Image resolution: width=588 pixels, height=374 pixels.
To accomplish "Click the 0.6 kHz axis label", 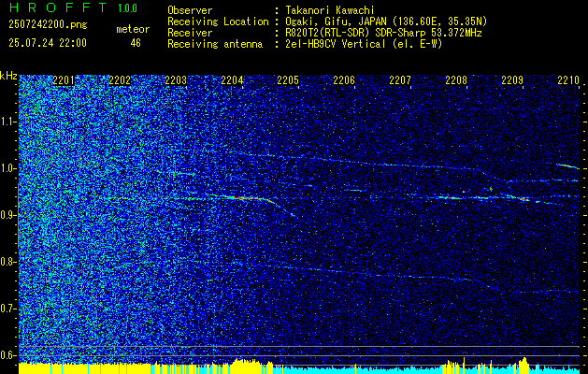I will tap(7, 355).
